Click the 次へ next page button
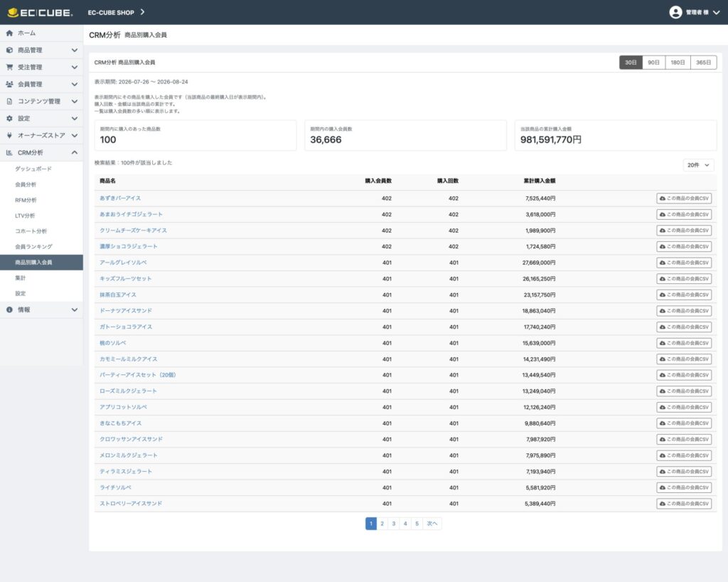The width and height of the screenshot is (728, 582). point(432,524)
